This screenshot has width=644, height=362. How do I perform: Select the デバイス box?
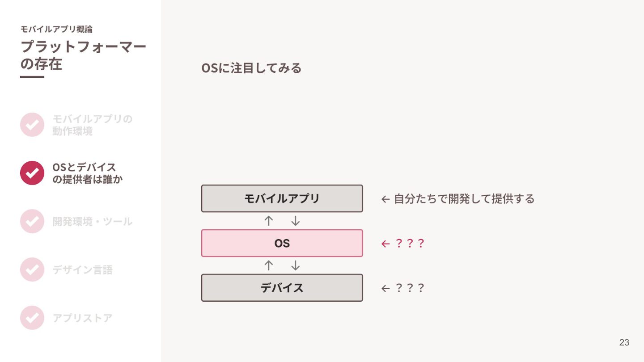click(282, 288)
